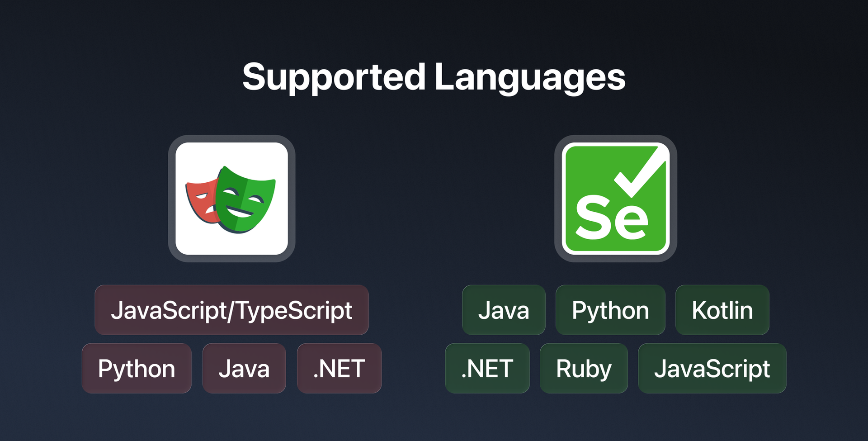Click the Playwright masks logo
868x441 pixels.
click(231, 198)
